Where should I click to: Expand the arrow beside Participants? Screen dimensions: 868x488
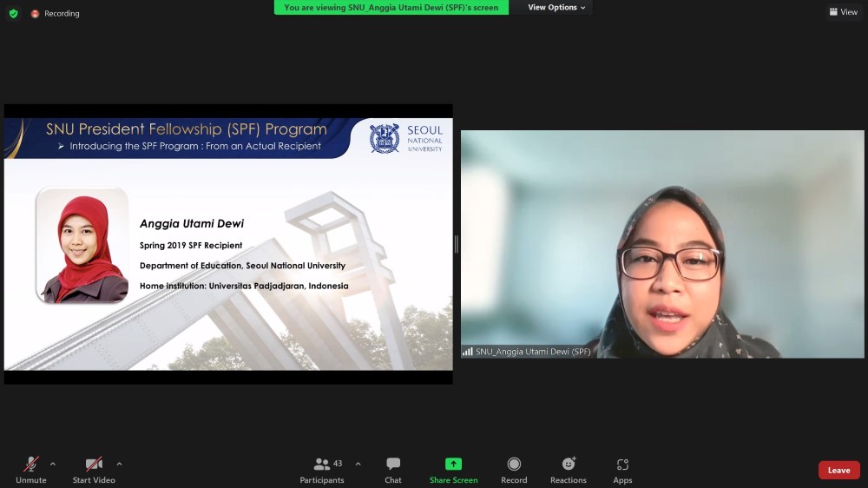coord(358,464)
